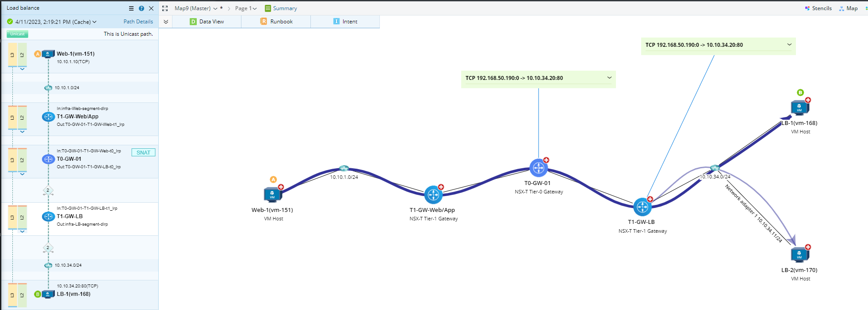The image size is (868, 310).
Task: Select the L2 bar for T1-GW-Web/App hop
Action: pyautogui.click(x=22, y=117)
